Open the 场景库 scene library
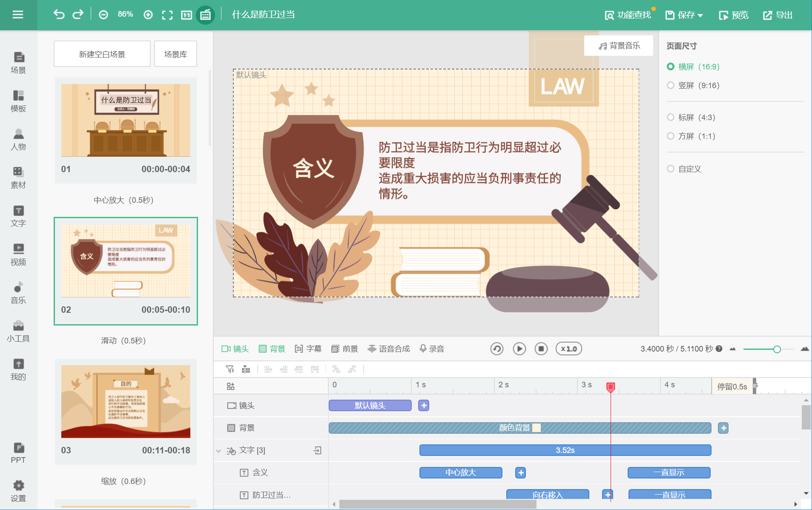This screenshot has width=812, height=510. pyautogui.click(x=175, y=54)
